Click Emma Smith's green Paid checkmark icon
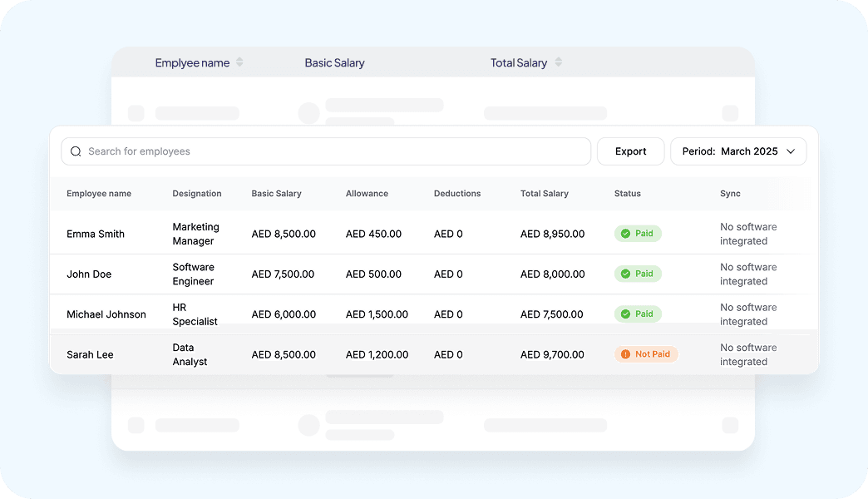The image size is (868, 499). coord(625,234)
